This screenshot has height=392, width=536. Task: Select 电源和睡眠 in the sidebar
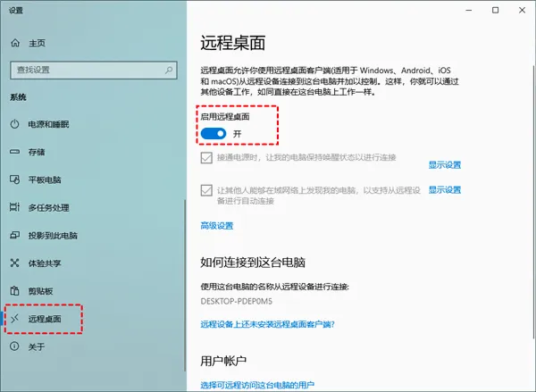click(48, 124)
